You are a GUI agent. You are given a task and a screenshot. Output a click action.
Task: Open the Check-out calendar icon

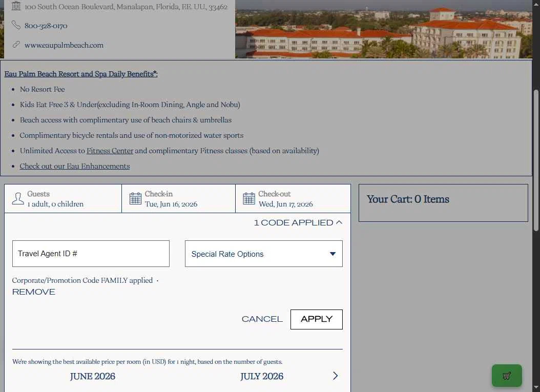pyautogui.click(x=248, y=199)
